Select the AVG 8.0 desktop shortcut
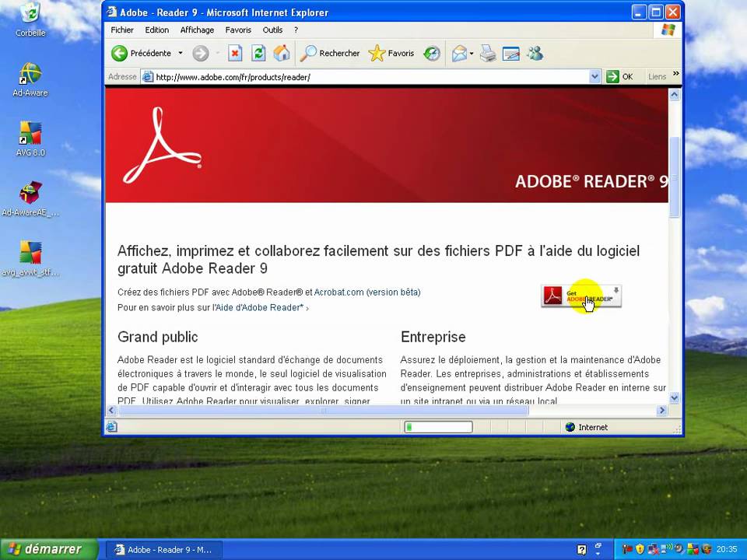747x560 pixels. point(30,139)
